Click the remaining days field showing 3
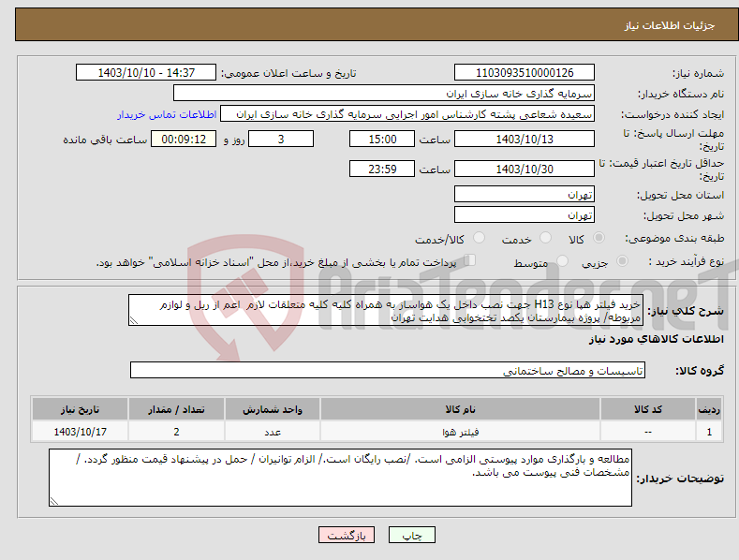The image size is (739, 560). 281,139
